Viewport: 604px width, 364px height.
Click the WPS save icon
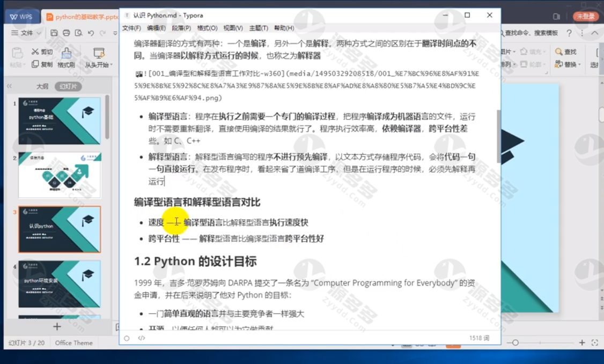tap(54, 33)
